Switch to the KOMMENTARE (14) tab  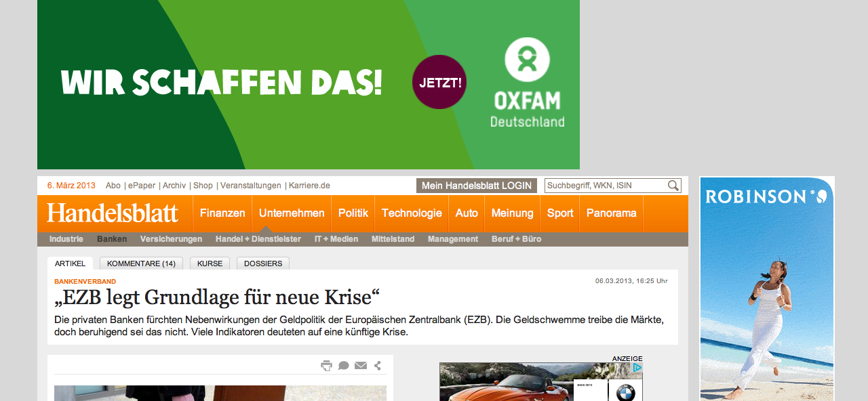click(141, 263)
